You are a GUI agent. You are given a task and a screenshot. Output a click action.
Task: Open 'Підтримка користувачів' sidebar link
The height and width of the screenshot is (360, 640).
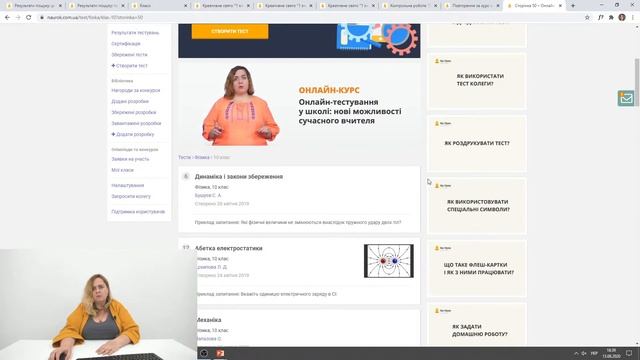138,212
